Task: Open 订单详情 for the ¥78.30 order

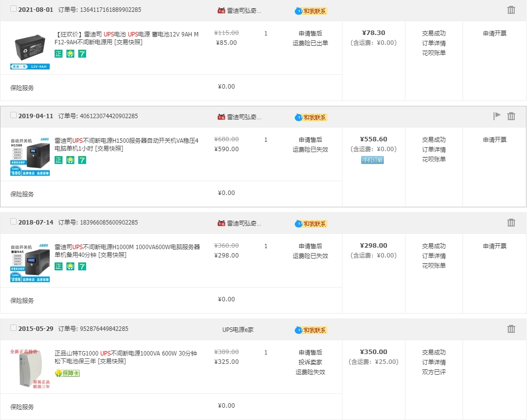Action: coord(434,43)
